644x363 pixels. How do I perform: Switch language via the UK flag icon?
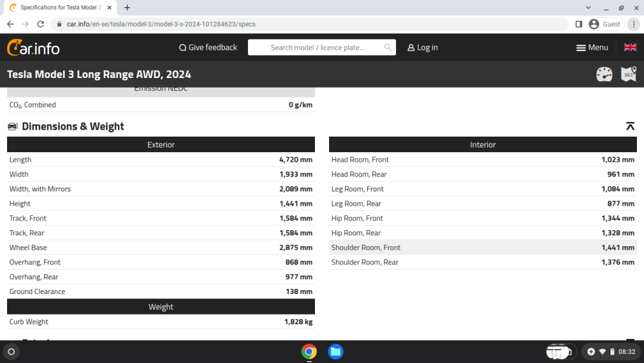point(630,47)
